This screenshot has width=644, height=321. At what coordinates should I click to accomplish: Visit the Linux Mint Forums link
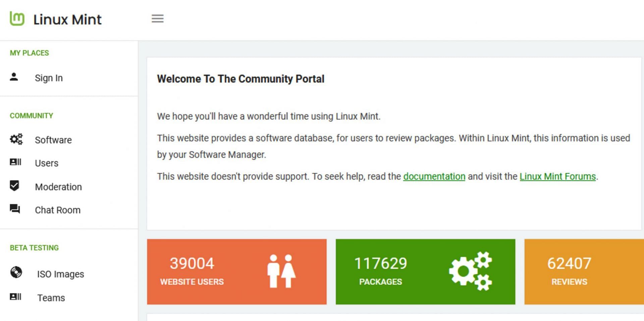coord(557,177)
